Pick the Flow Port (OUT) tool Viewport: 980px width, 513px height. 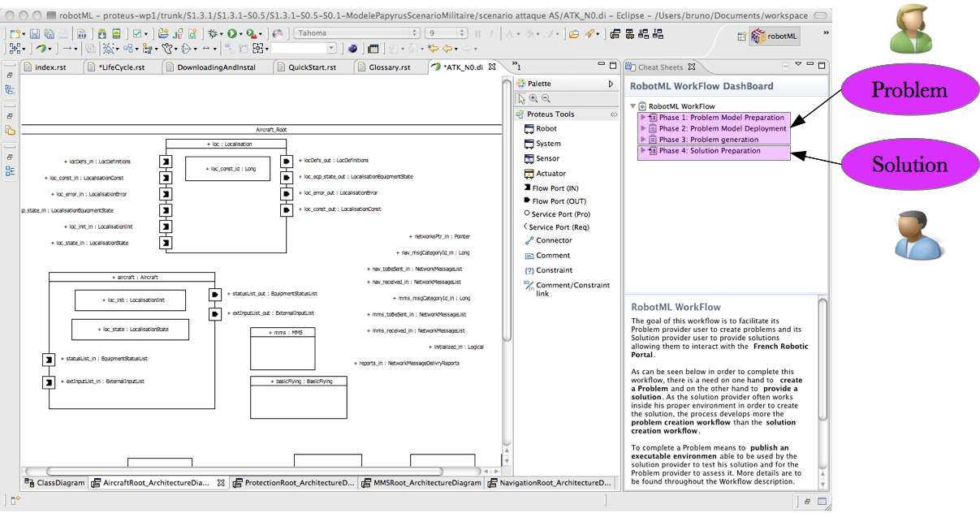pos(555,201)
